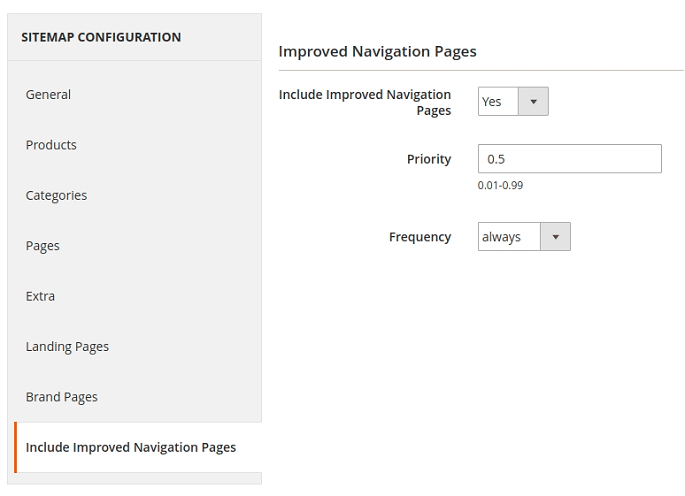Select Include Improved Navigation Pages sidebar tab
Screen dimensions: 685x496
tap(131, 447)
